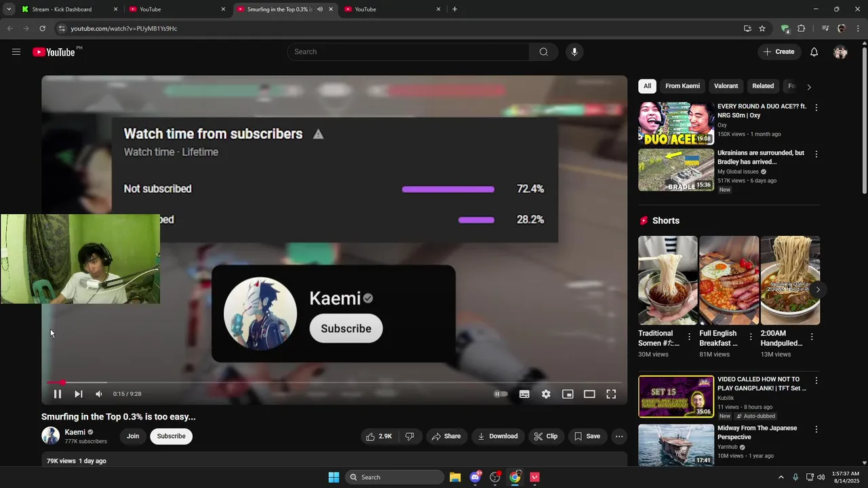Open HOW NOT TO PLAY GANGPLANK thumbnail
This screenshot has height=488, width=868.
click(x=676, y=396)
